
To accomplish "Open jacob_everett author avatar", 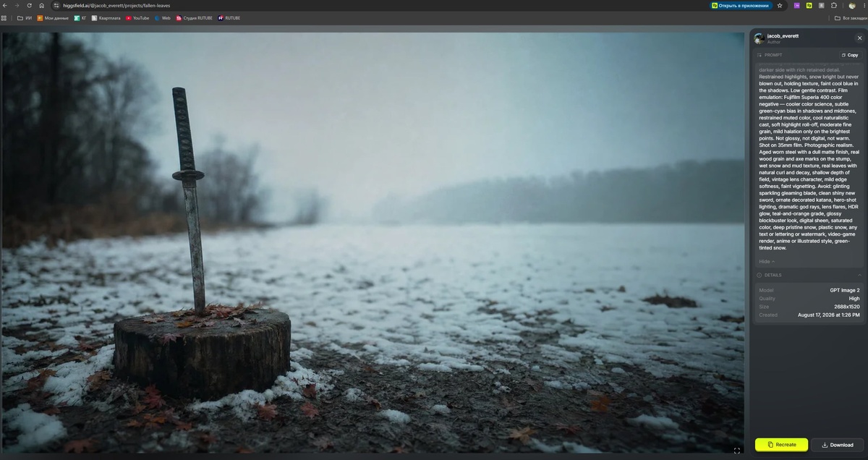I will pos(759,38).
